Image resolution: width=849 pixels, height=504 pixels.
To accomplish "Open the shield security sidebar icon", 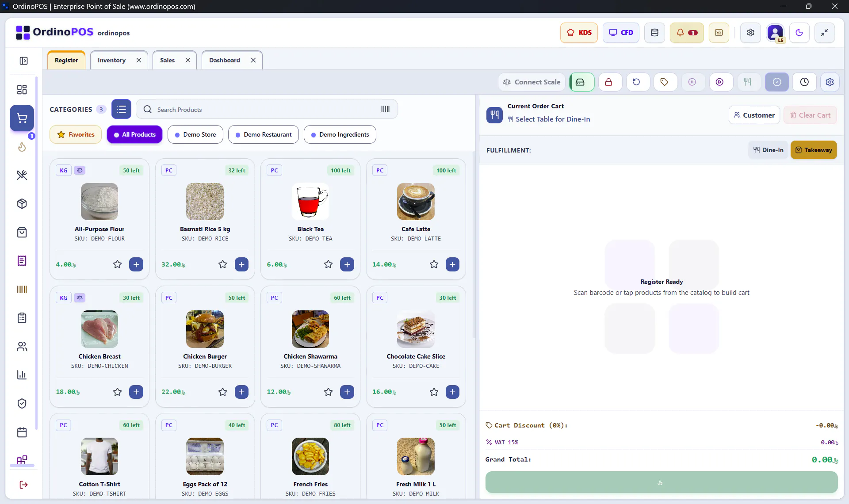I will [x=22, y=404].
